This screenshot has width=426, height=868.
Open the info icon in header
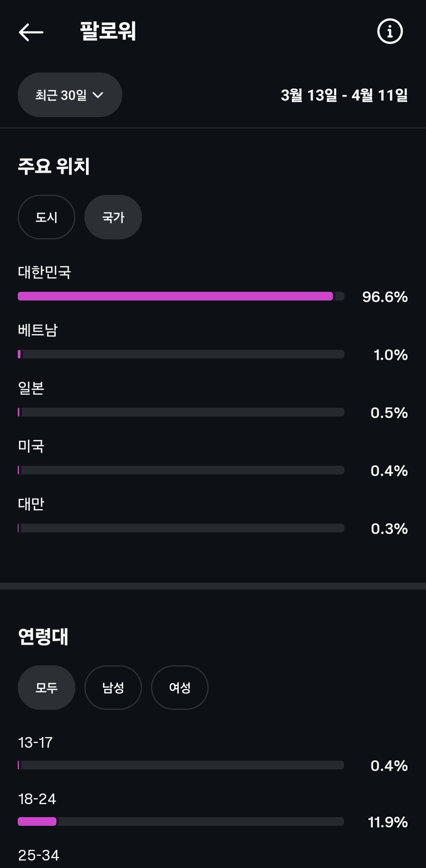(390, 31)
